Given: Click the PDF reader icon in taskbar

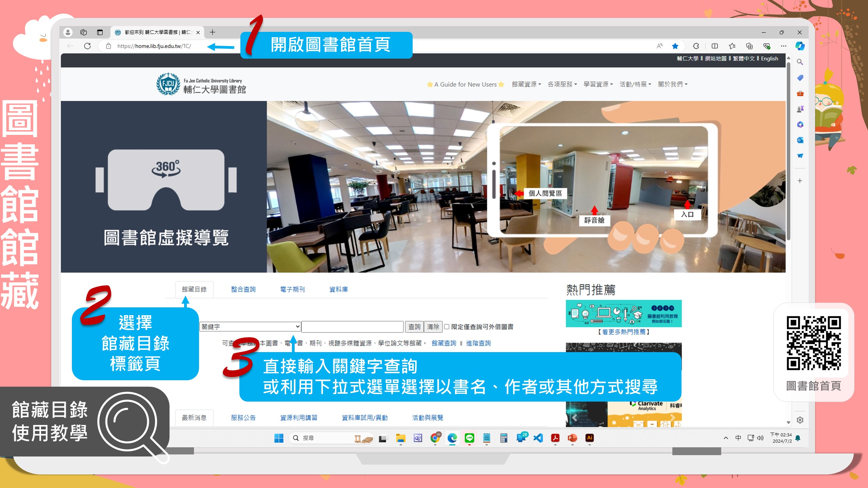Looking at the screenshot, I should coord(554,438).
